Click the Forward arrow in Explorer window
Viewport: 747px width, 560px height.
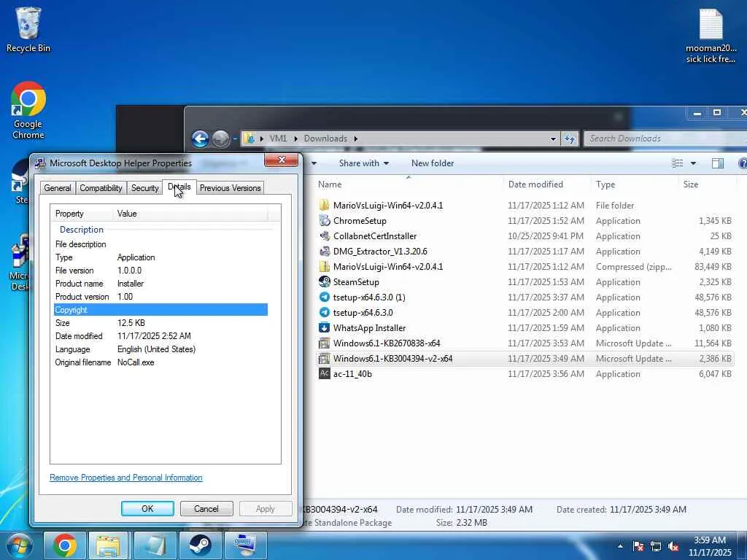pyautogui.click(x=220, y=139)
